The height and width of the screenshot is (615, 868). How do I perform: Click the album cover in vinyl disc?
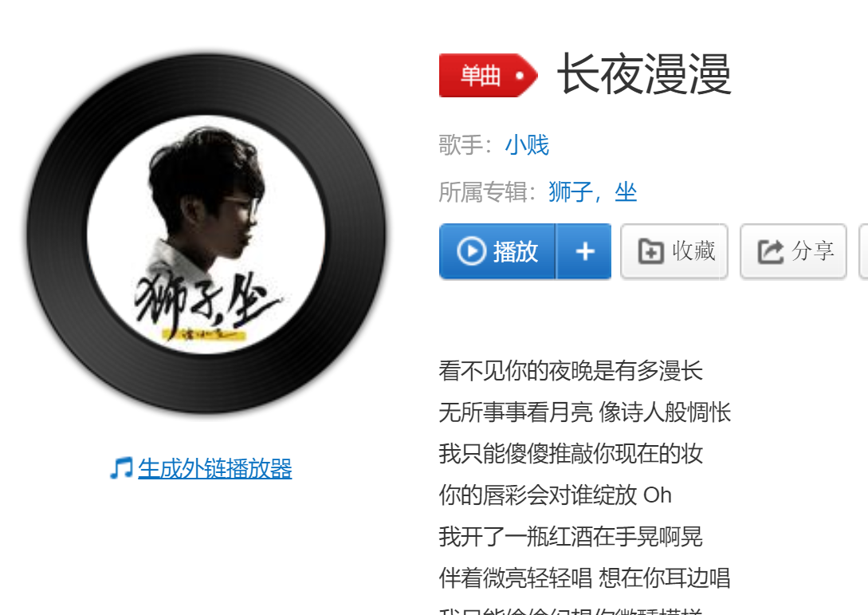click(x=206, y=234)
